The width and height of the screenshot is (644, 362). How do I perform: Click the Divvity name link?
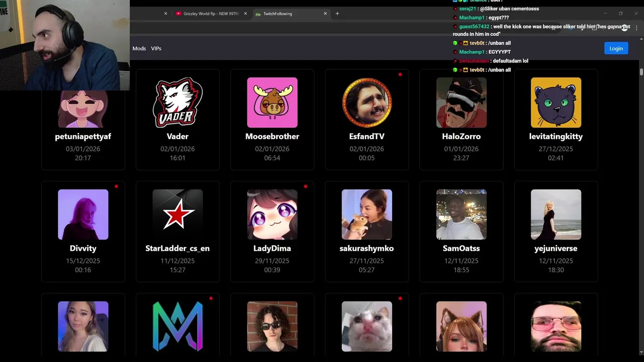pos(83,248)
